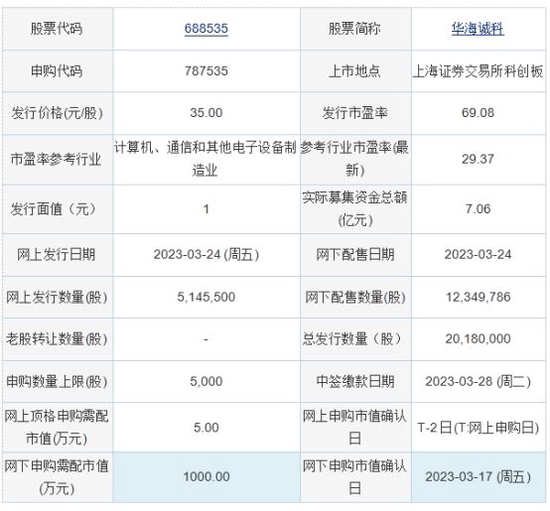
Task: Click the 网上顶格申购需配市值(万元) label
Action: click(56, 427)
